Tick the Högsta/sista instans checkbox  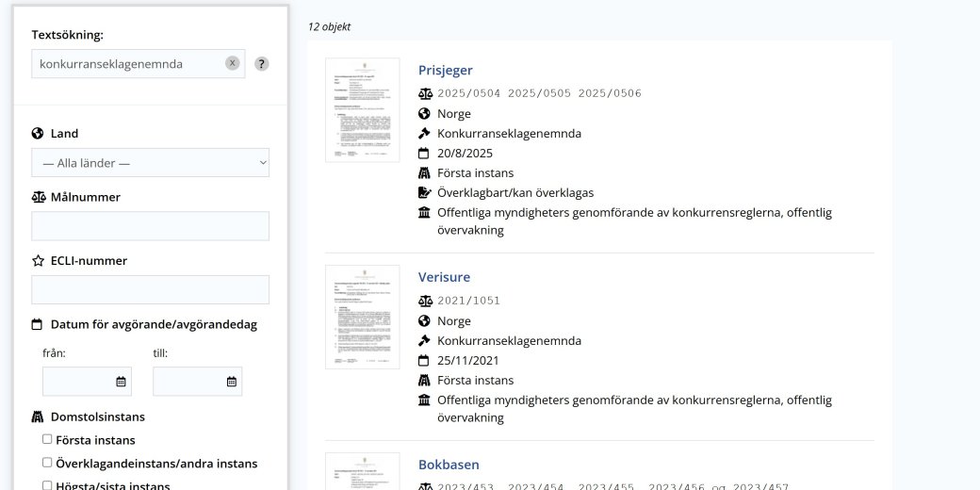click(47, 485)
